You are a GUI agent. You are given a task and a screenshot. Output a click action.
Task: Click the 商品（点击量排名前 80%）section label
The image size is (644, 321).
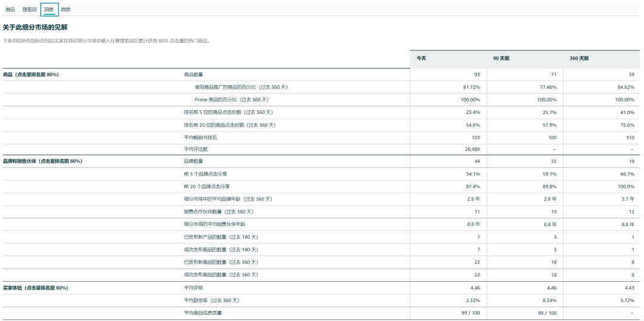30,75
